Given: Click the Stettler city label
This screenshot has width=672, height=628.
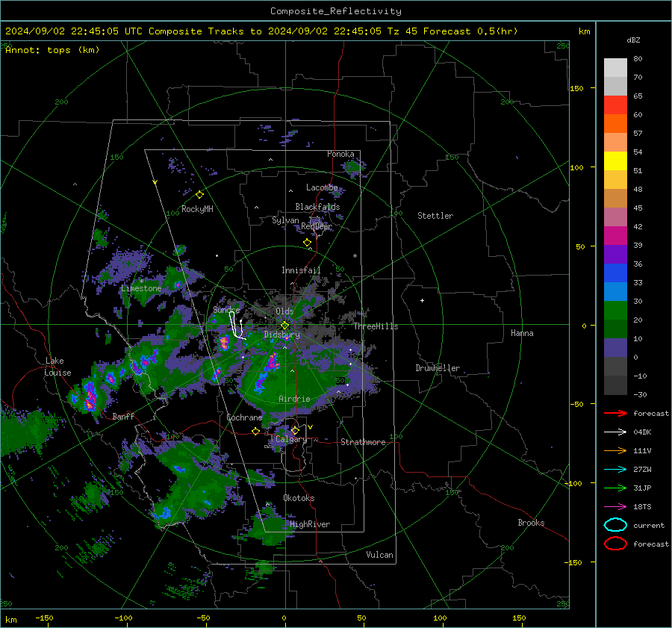Looking at the screenshot, I should (435, 216).
